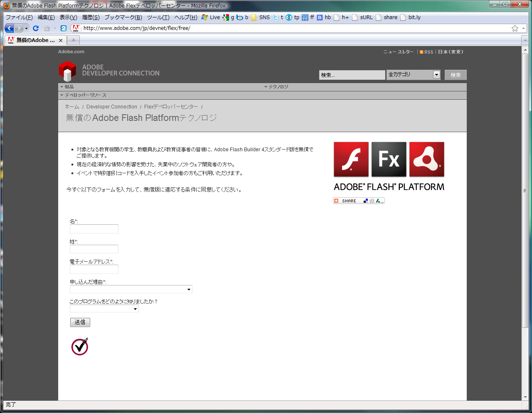Open the 'ff' bookmark icon

click(308, 17)
